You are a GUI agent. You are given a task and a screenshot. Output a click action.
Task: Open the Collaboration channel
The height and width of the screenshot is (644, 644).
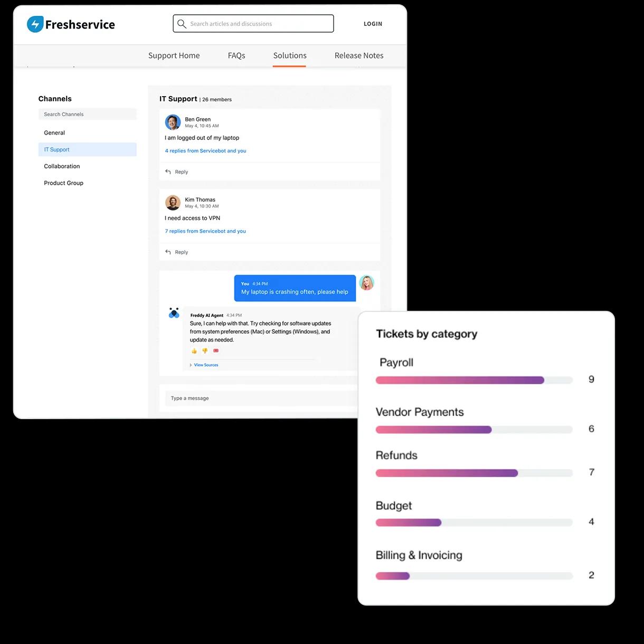62,166
